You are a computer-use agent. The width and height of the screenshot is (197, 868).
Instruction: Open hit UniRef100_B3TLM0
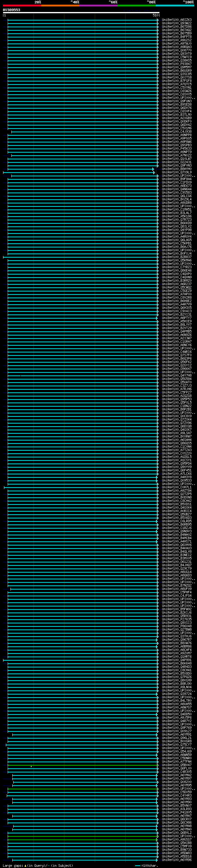pos(176,115)
